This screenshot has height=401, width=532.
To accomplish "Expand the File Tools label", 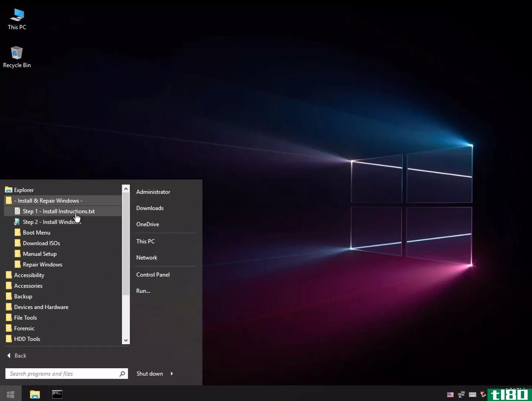I will point(25,318).
